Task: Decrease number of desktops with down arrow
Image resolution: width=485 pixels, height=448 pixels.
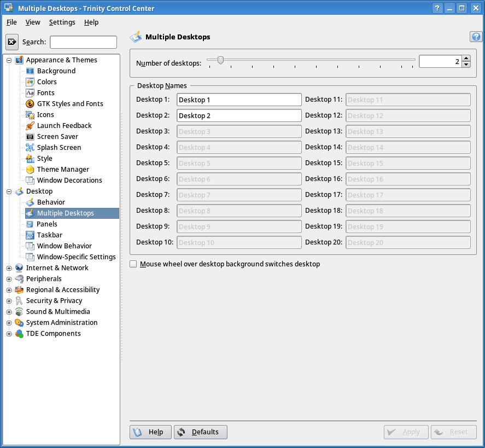Action: 466,65
